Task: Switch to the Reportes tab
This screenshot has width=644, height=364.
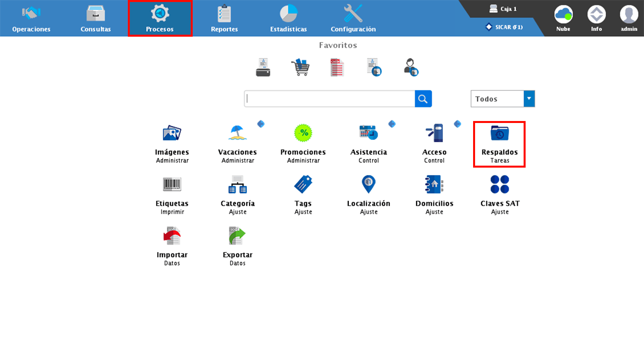Action: click(x=224, y=18)
